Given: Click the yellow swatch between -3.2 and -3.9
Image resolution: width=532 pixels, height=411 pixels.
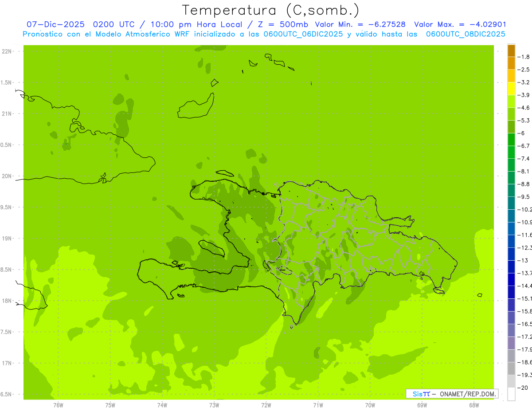Looking at the screenshot, I should [511, 89].
